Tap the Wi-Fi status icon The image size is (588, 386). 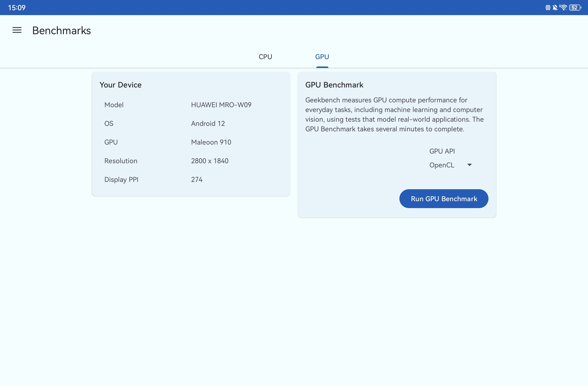pyautogui.click(x=563, y=7)
